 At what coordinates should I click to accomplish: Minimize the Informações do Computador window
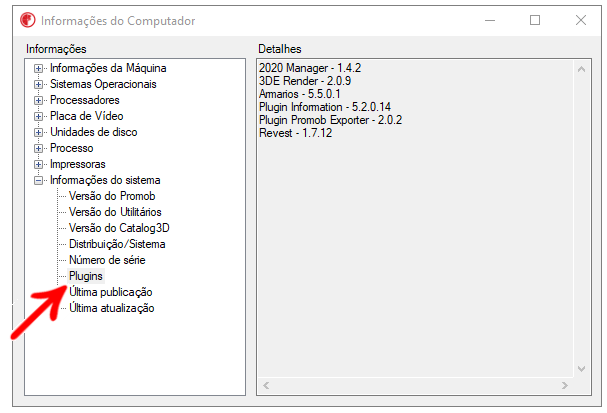490,20
